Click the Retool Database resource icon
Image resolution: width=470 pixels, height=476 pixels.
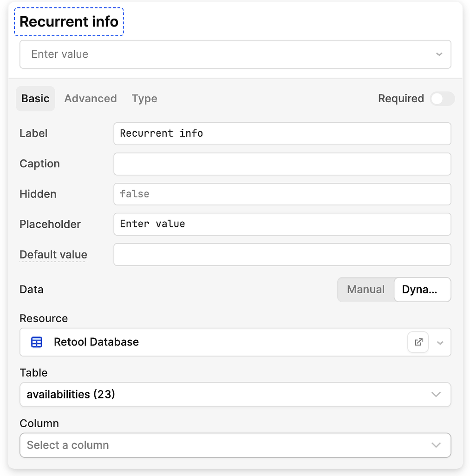coord(36,342)
